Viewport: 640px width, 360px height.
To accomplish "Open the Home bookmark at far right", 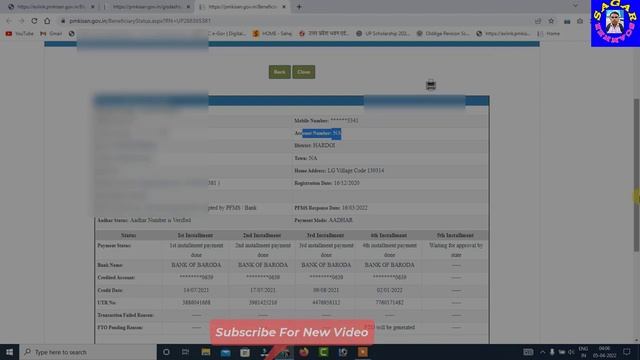I will tap(549, 33).
